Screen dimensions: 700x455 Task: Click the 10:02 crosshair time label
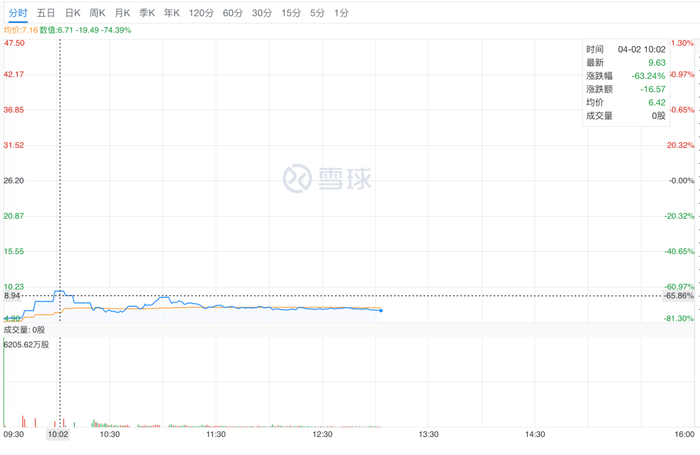click(58, 435)
